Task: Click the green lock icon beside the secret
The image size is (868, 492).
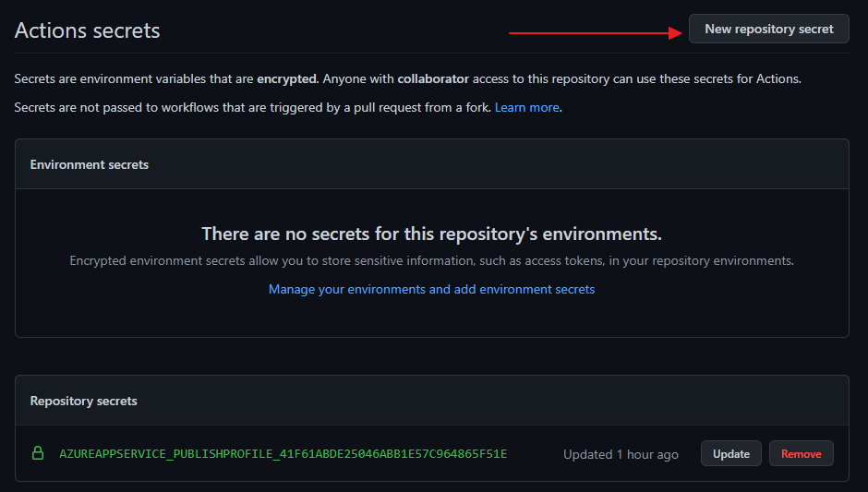Action: coord(38,453)
